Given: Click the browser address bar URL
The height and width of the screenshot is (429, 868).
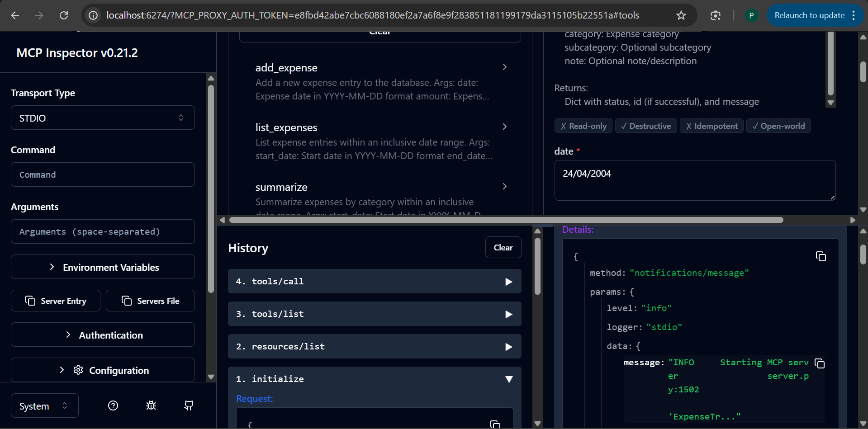Looking at the screenshot, I should click(373, 15).
